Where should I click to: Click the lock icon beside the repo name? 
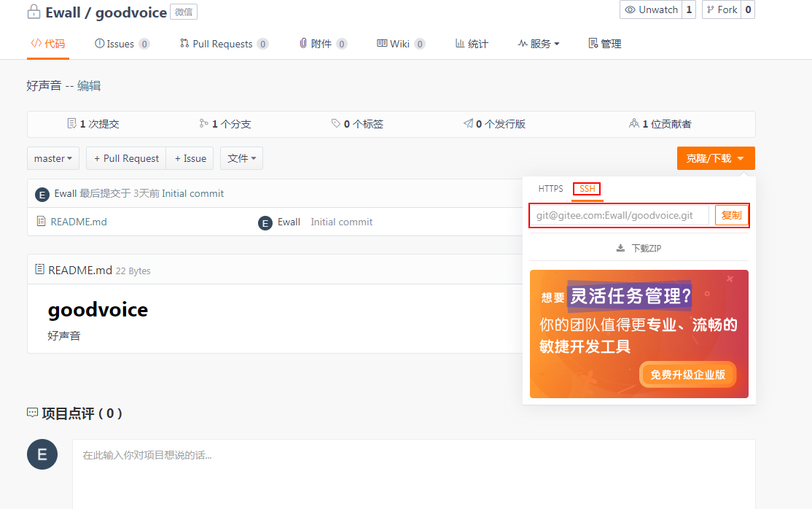tap(34, 12)
